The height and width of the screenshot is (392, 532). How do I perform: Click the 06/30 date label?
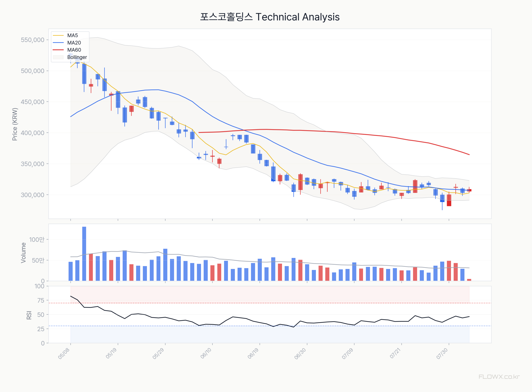click(x=300, y=353)
